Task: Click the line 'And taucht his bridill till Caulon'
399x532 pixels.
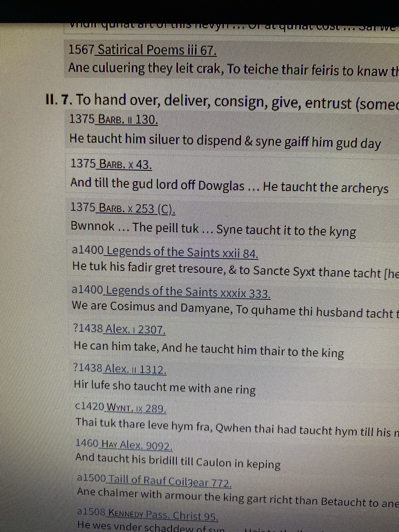Action: pyautogui.click(x=178, y=462)
